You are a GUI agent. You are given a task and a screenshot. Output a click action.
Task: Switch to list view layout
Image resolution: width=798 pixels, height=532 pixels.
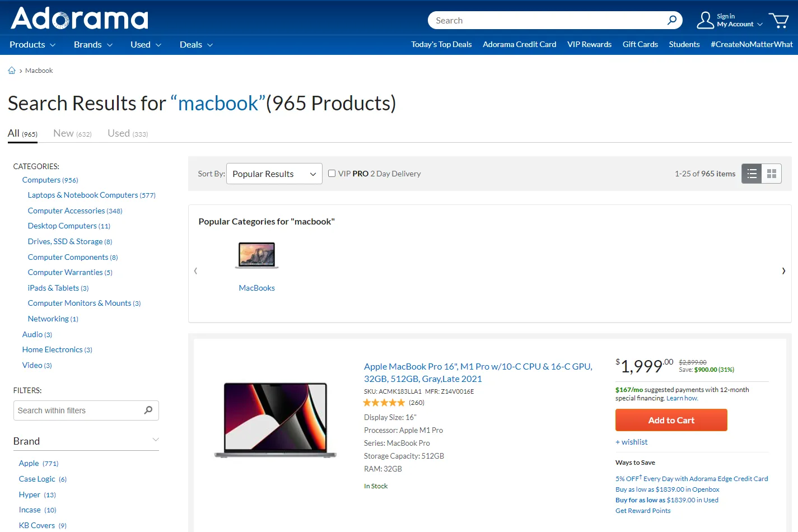[752, 174]
